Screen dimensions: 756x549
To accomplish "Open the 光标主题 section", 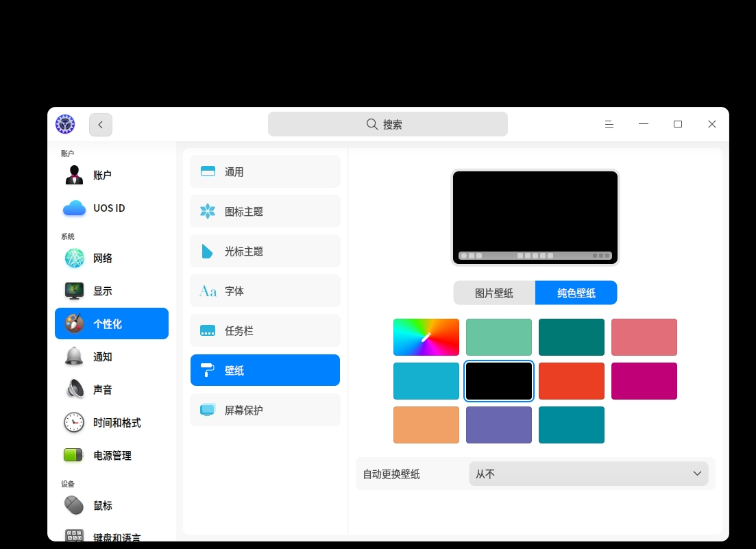I will 265,251.
